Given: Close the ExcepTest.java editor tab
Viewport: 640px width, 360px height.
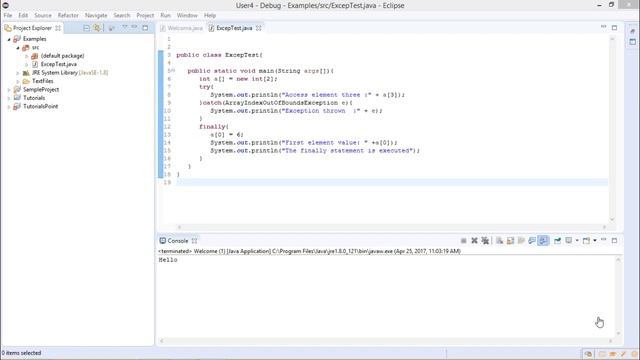Looking at the screenshot, I should point(258,28).
